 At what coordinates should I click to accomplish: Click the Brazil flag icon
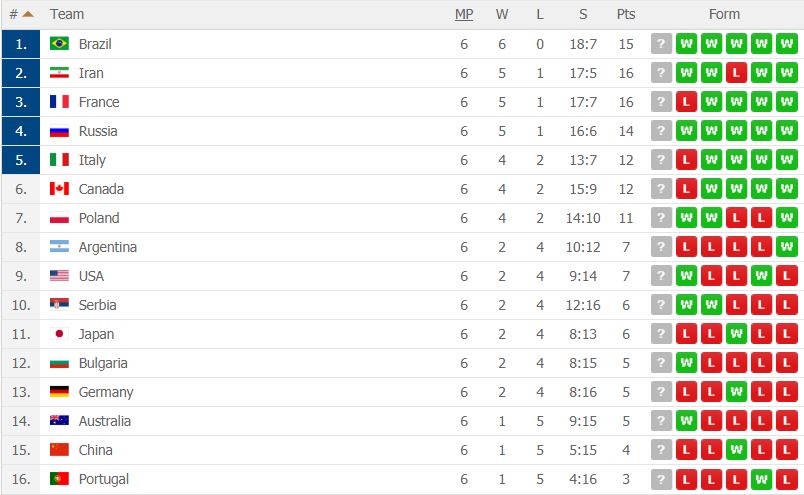pos(59,44)
